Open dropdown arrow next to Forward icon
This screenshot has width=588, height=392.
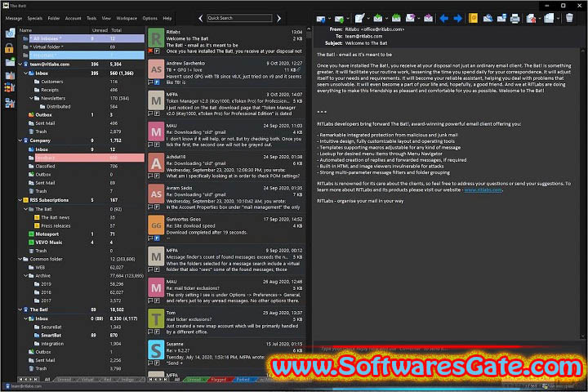[x=418, y=19]
